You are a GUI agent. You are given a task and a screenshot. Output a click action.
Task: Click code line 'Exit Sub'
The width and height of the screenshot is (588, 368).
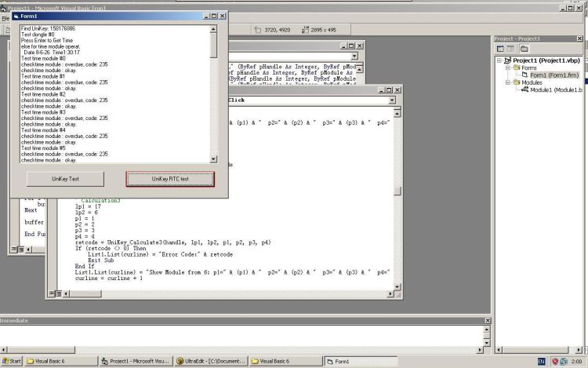point(100,261)
